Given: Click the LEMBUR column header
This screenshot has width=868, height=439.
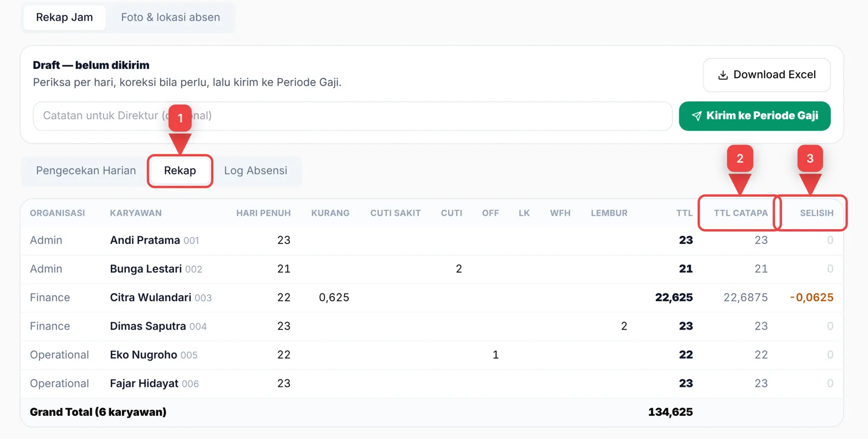Looking at the screenshot, I should point(609,213).
